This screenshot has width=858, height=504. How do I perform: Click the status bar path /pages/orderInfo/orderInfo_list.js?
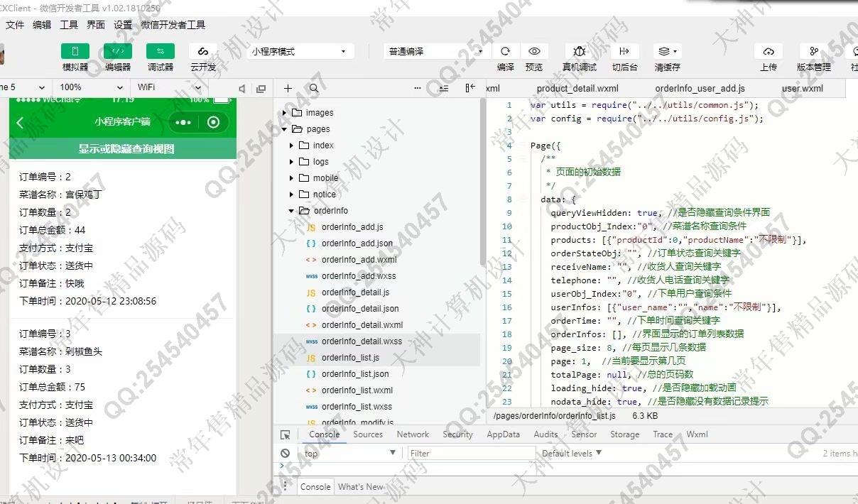click(x=555, y=416)
